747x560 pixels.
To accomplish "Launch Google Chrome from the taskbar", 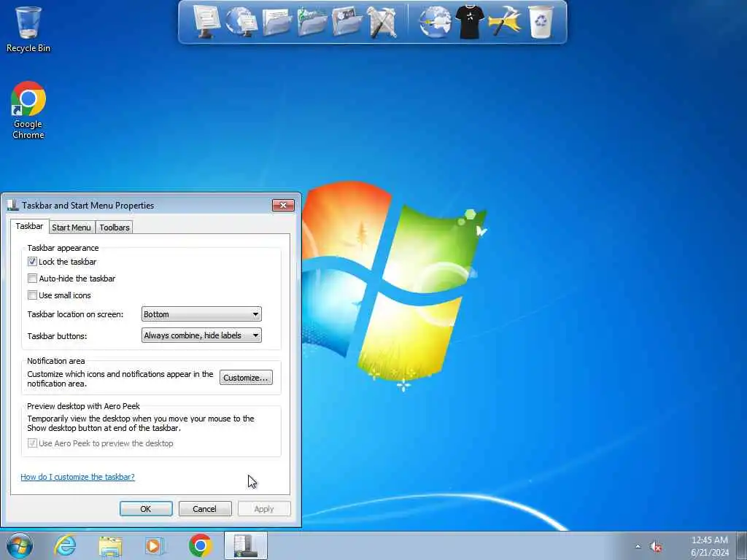I will 200,545.
